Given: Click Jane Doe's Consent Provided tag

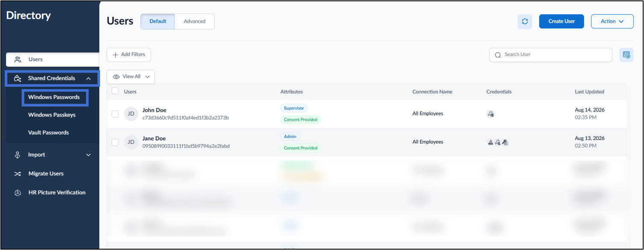Looking at the screenshot, I should tap(301, 148).
